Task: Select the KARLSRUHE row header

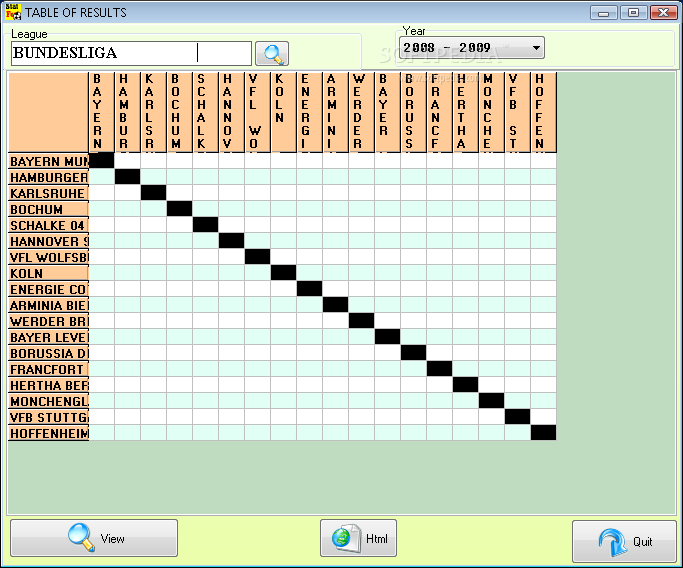Action: [48, 193]
